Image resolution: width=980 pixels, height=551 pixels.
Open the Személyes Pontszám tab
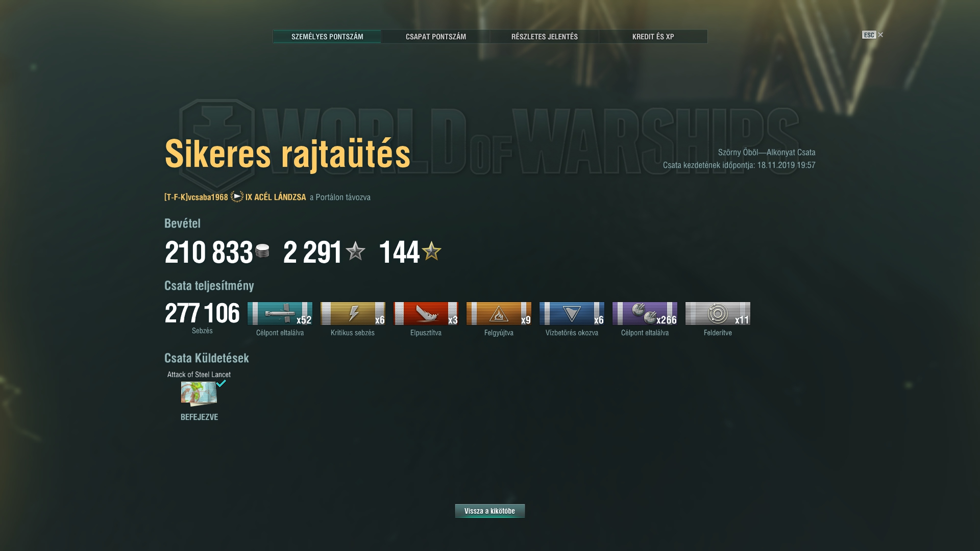(327, 36)
